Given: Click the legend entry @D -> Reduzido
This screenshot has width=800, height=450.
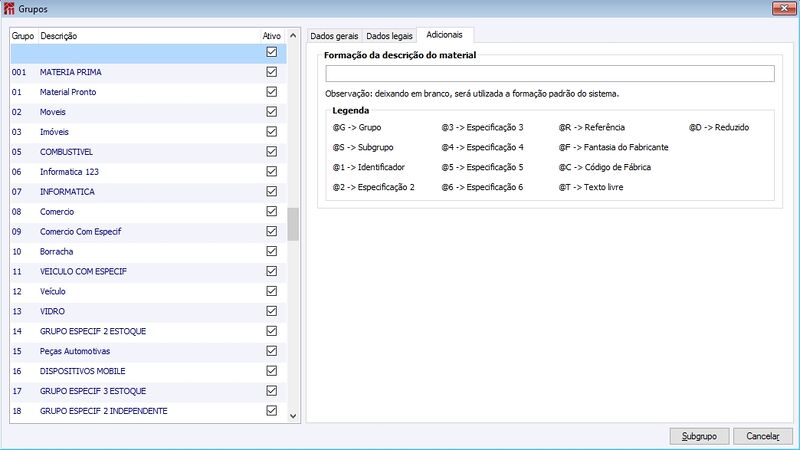Looking at the screenshot, I should pos(719,127).
